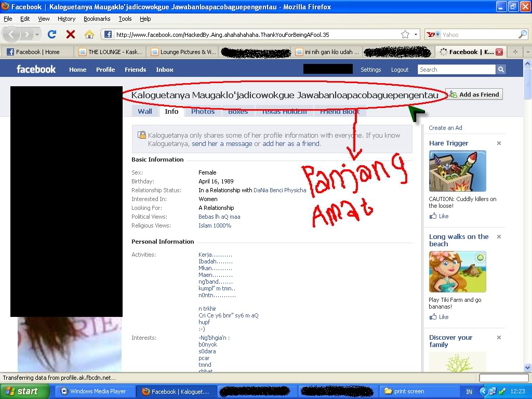The height and width of the screenshot is (399, 532).
Task: Click the Facebook search magnifier button
Action: pos(501,70)
